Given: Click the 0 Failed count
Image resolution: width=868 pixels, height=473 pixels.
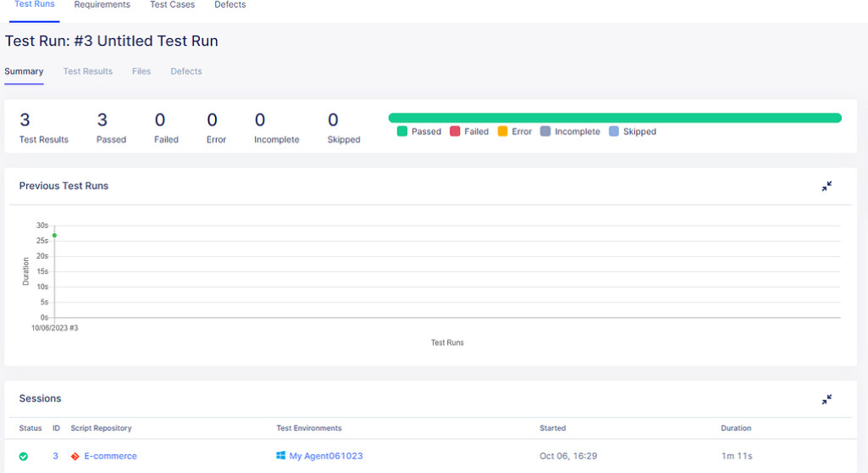Looking at the screenshot, I should coord(160,120).
